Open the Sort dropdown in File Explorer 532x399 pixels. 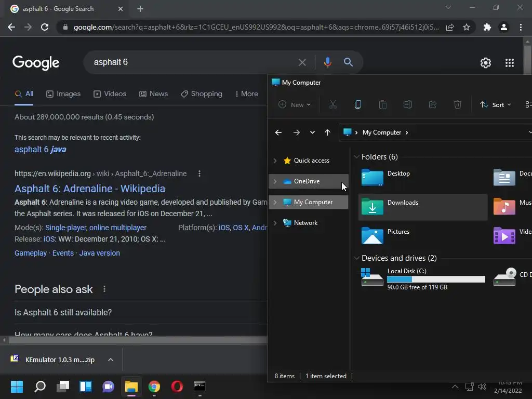(x=495, y=104)
